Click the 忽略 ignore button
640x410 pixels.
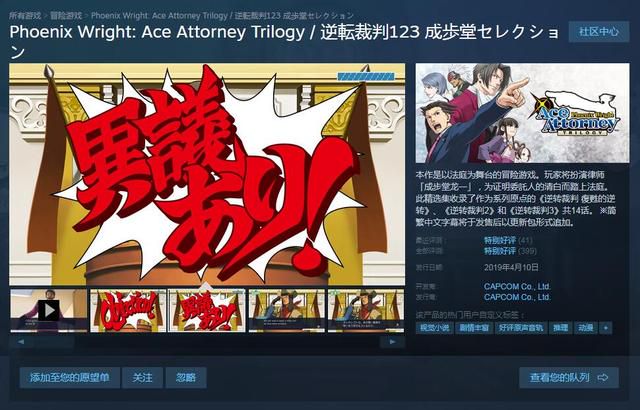click(x=186, y=378)
